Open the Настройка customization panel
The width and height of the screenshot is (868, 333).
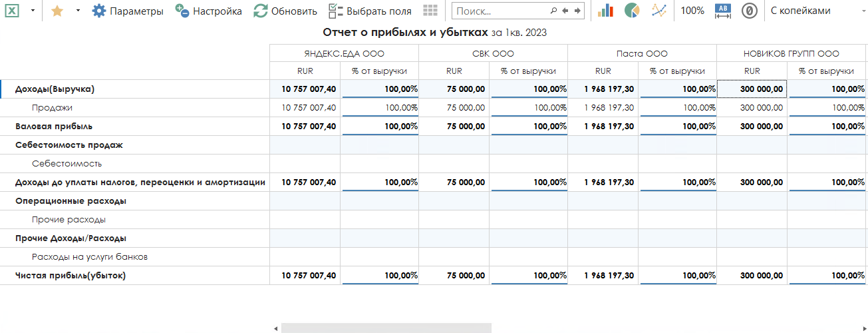pos(208,11)
